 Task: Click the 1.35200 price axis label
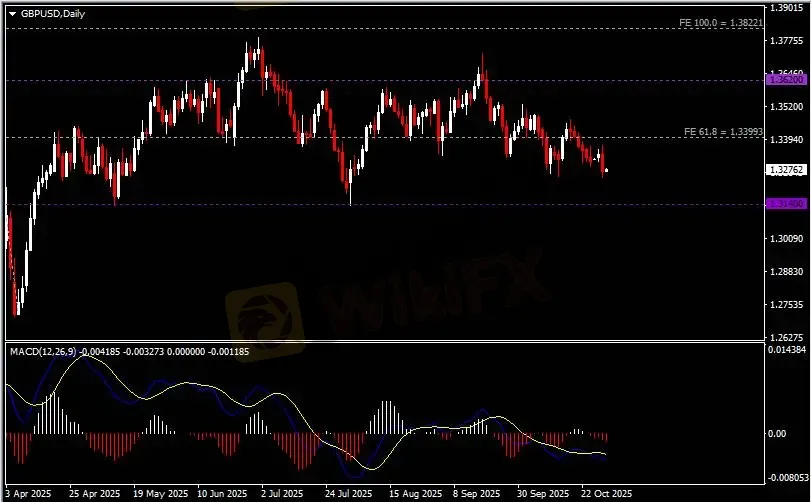pyautogui.click(x=787, y=107)
